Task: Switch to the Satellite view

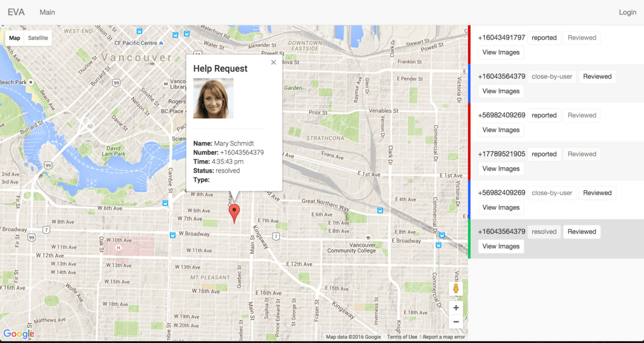Action: coord(38,38)
